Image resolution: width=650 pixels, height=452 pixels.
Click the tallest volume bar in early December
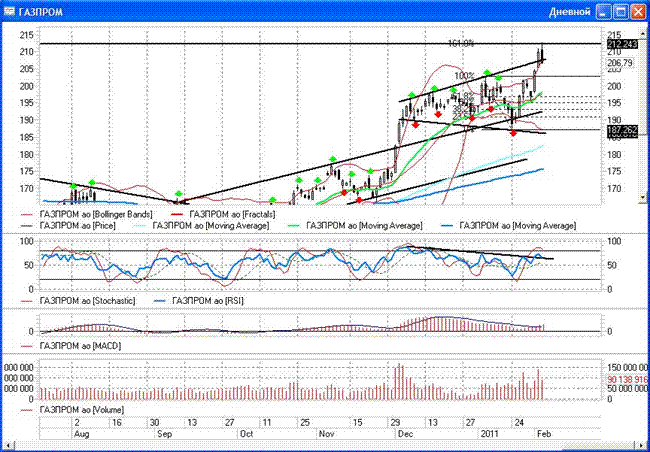click(x=400, y=382)
